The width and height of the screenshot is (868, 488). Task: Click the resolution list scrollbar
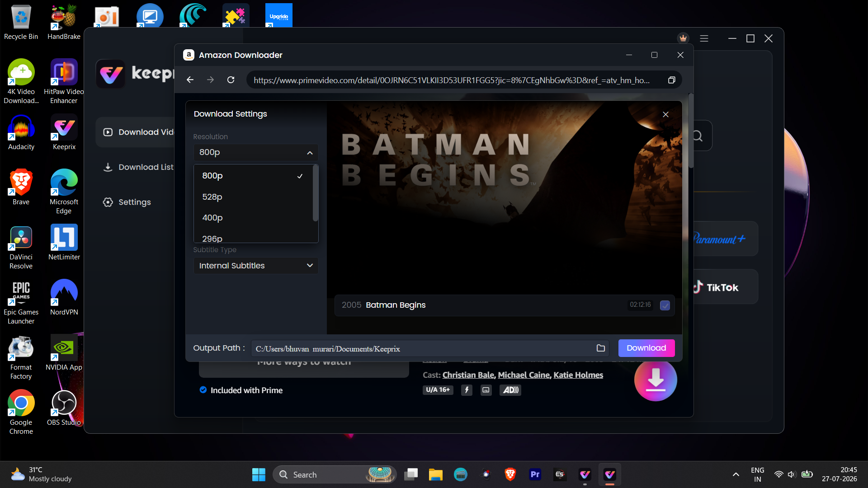click(315, 193)
